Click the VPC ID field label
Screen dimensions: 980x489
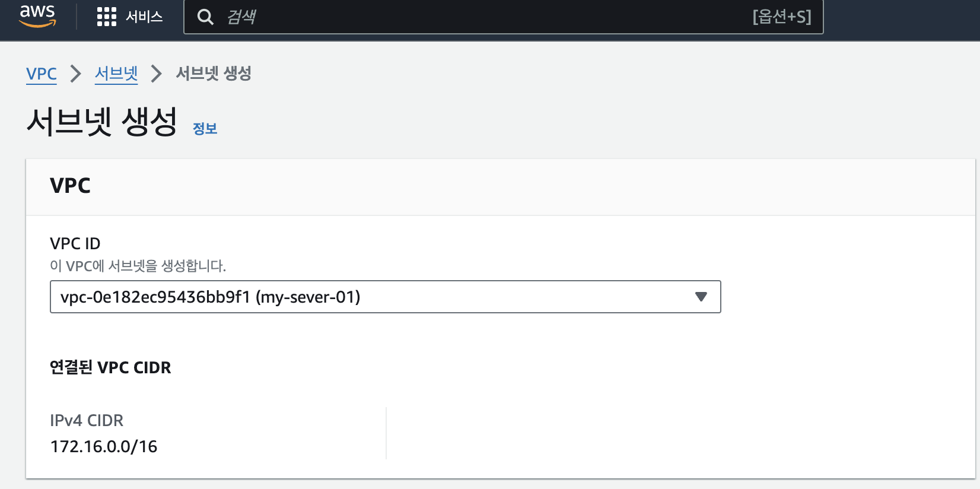75,243
